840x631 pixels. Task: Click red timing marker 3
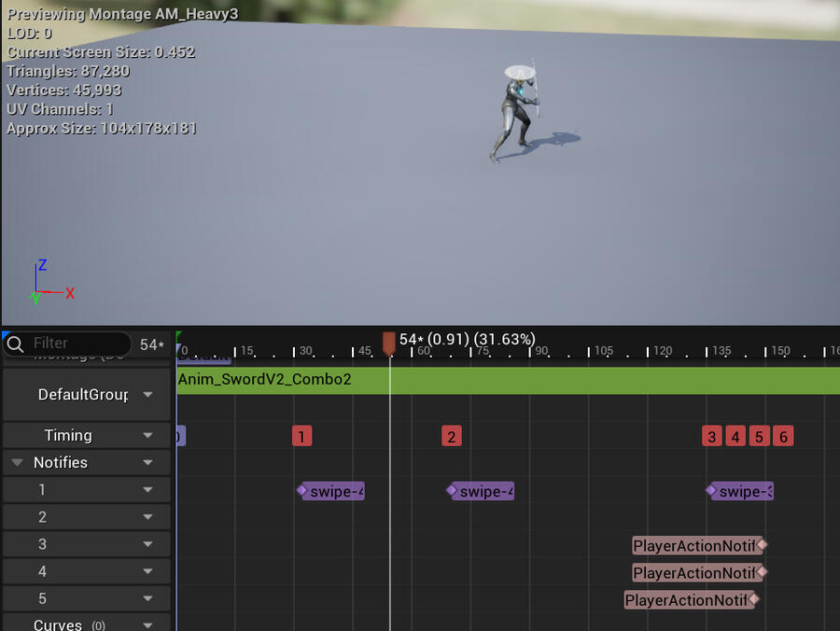[712, 436]
